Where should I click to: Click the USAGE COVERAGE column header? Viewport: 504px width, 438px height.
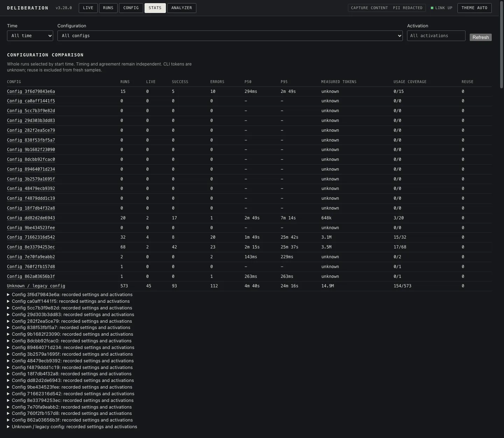point(410,82)
